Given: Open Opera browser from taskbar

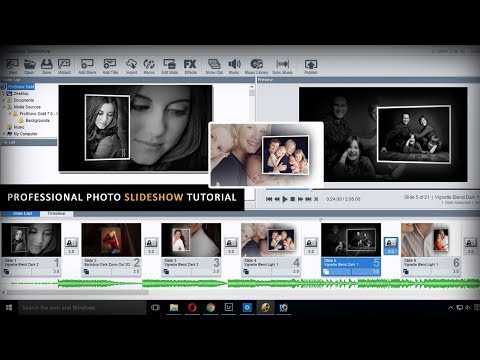Looking at the screenshot, I should [192, 308].
